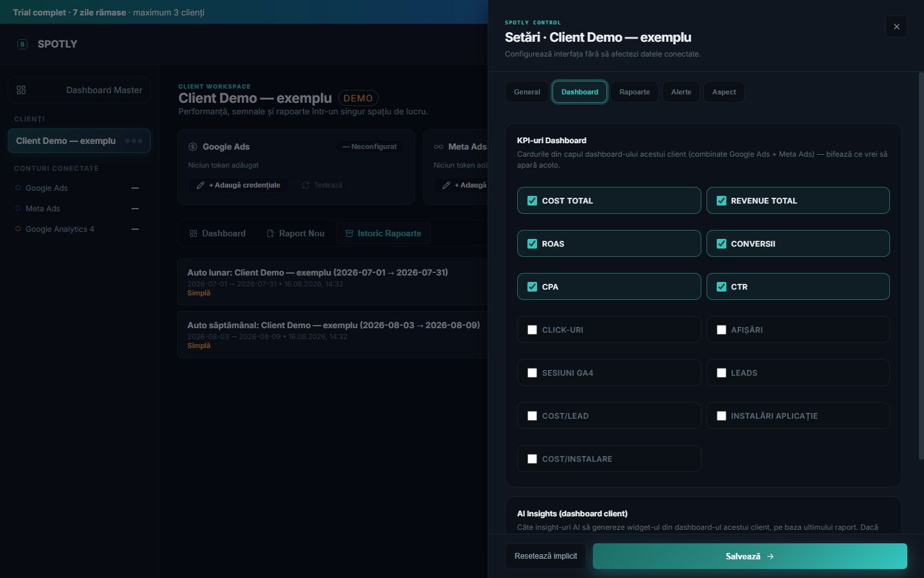
Task: Click the Testează button on Google Ads card
Action: tap(322, 185)
